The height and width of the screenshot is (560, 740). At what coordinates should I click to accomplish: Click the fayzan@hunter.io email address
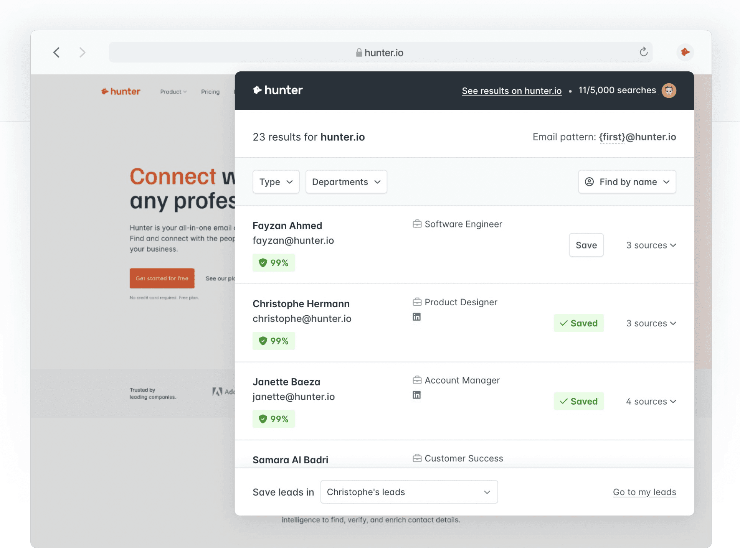coord(293,240)
